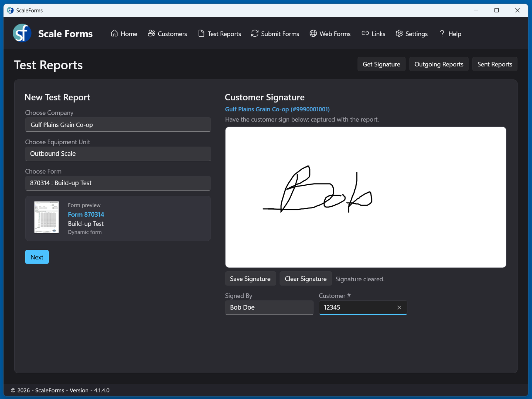Click the "Dynamic form" label
Image resolution: width=532 pixels, height=399 pixels.
pyautogui.click(x=85, y=232)
